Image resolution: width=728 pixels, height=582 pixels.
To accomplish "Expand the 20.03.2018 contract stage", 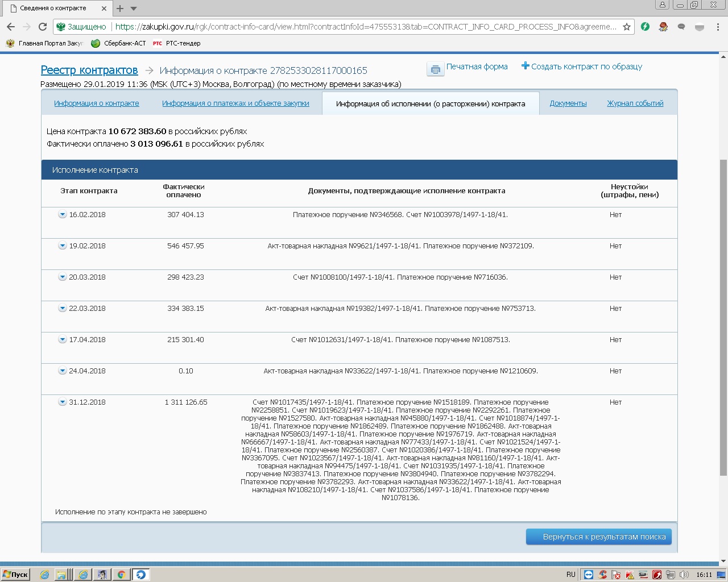I will click(x=62, y=277).
